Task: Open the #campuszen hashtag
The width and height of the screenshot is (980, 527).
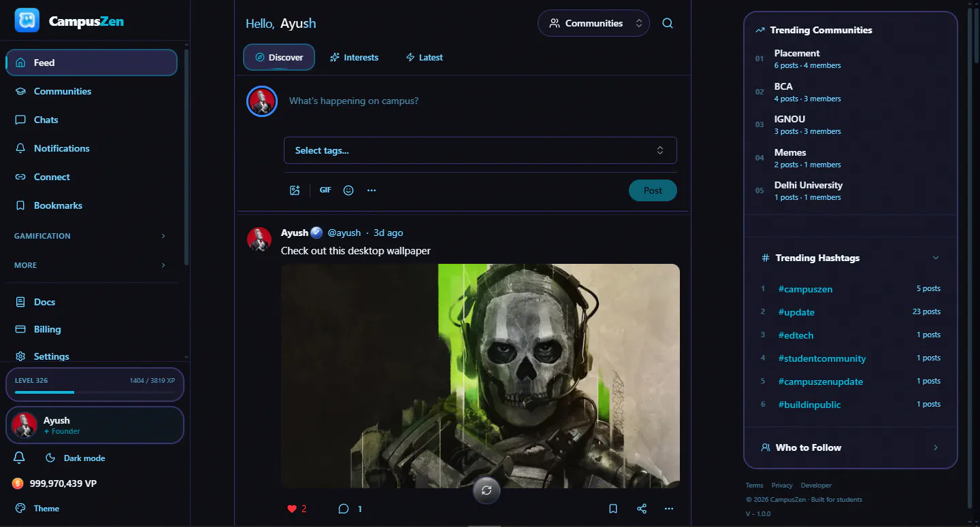Action: (x=805, y=289)
